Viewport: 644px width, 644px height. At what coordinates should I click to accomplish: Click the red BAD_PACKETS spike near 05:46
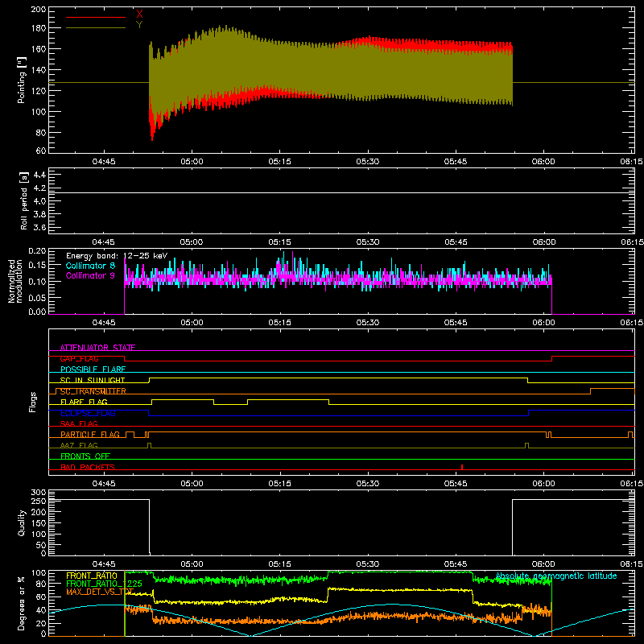pyautogui.click(x=462, y=467)
